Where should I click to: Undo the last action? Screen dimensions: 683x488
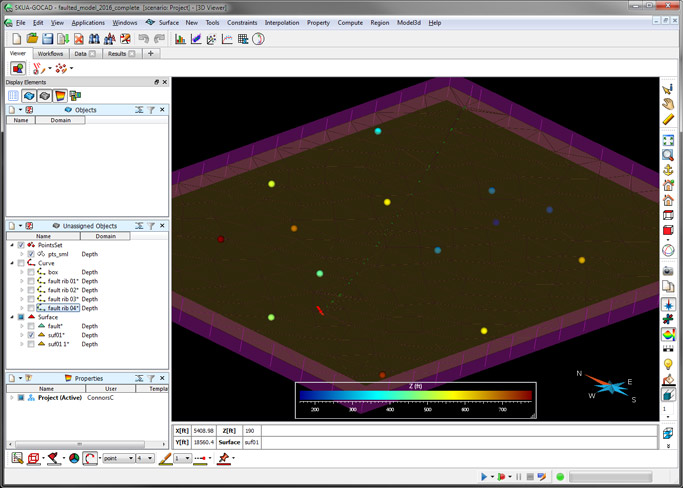[x=143, y=39]
